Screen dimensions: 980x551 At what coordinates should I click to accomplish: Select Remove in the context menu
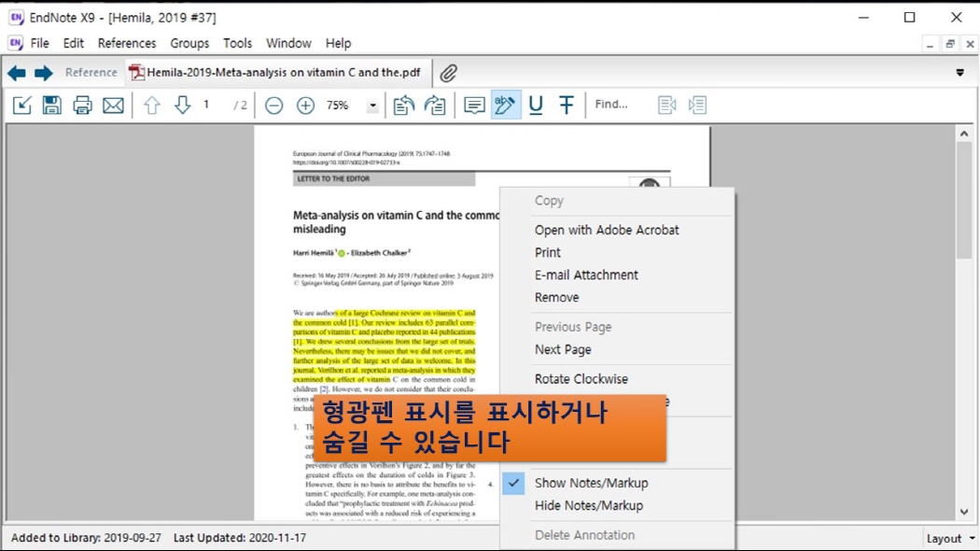[557, 298]
